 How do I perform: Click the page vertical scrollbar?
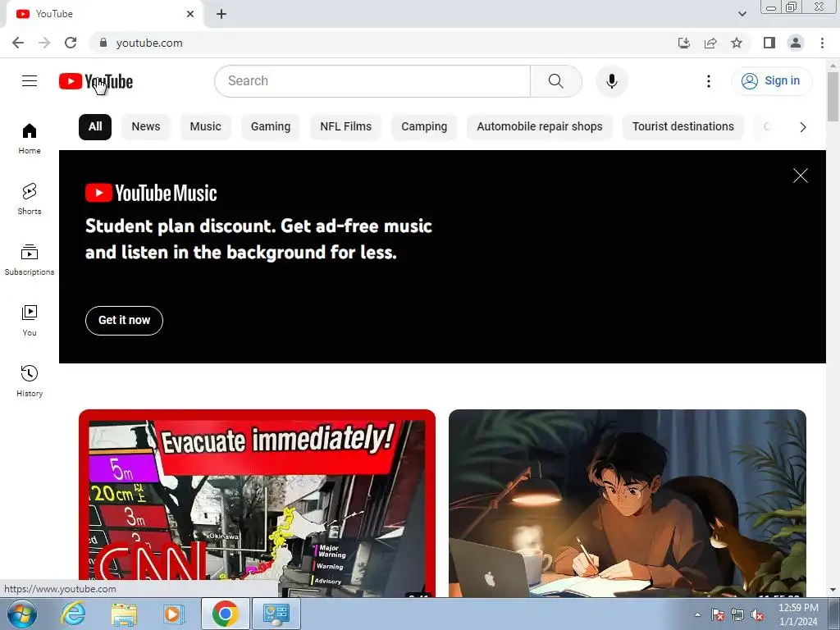click(x=833, y=97)
